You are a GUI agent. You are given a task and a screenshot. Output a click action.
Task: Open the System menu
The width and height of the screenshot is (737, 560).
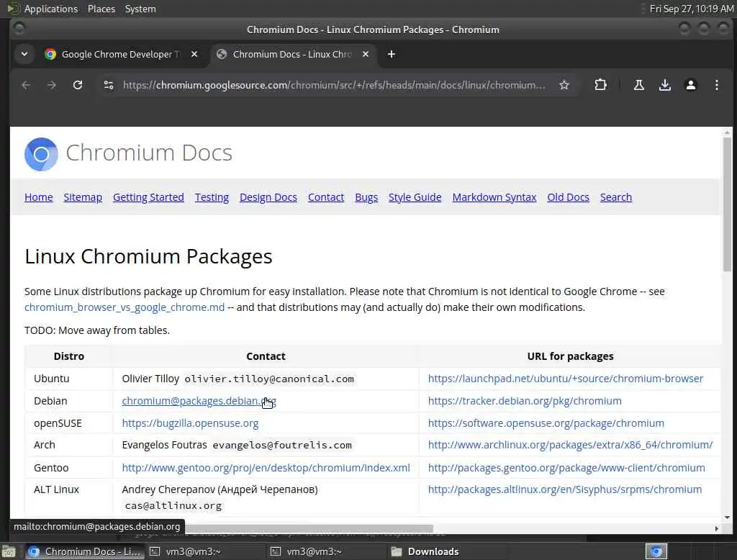(x=140, y=9)
